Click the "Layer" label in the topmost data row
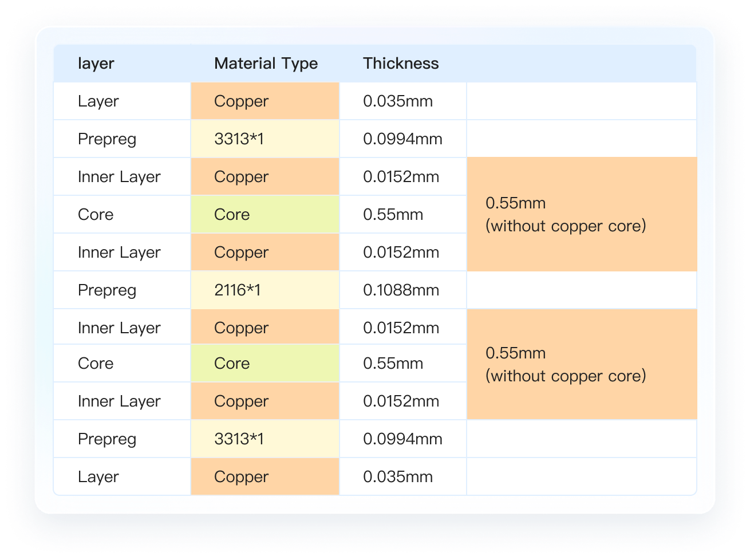The width and height of the screenshot is (750, 560). [x=98, y=101]
